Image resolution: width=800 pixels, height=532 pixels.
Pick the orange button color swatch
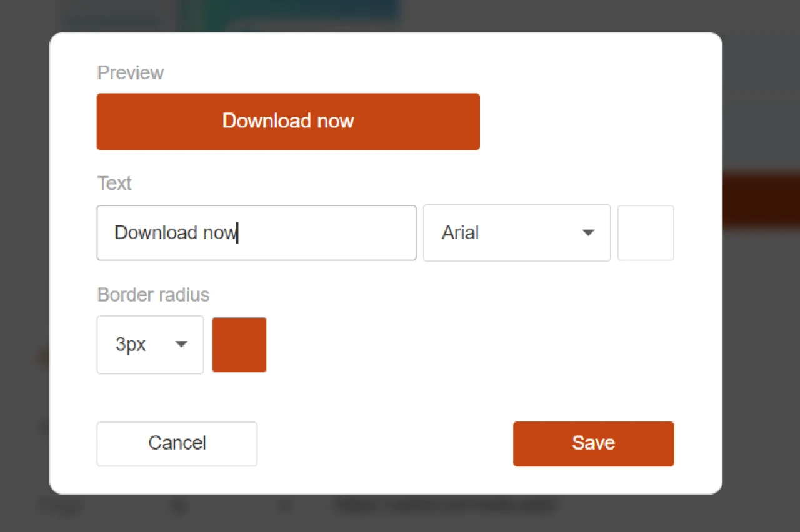tap(239, 345)
